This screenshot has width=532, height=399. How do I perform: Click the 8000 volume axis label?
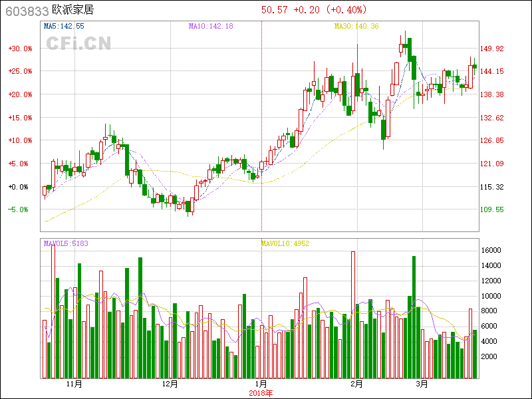click(x=489, y=311)
